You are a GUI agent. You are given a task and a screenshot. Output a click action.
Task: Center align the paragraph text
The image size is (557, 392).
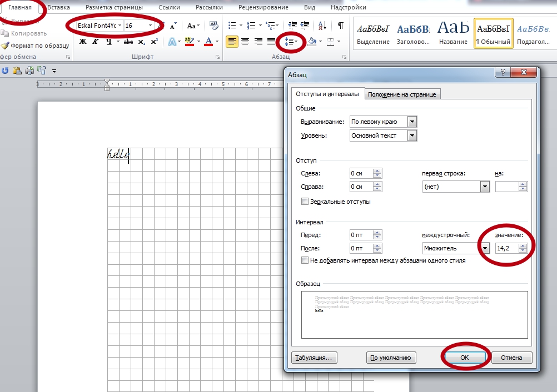(x=245, y=42)
